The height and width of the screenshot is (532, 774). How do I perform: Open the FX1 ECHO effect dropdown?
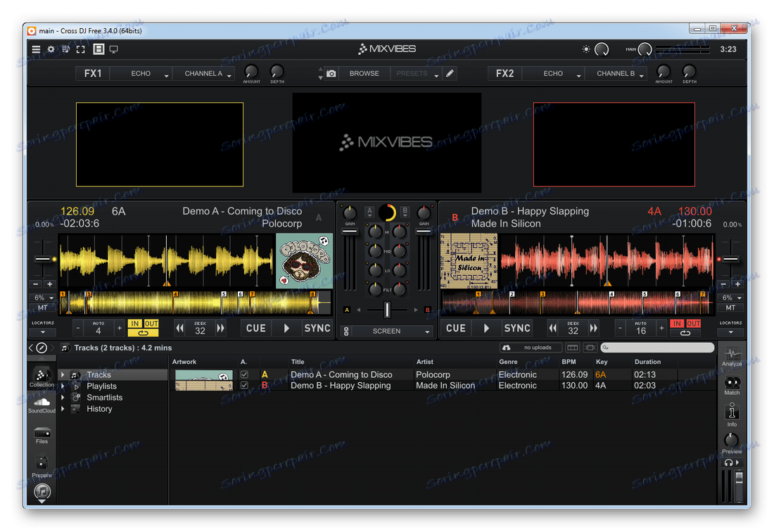(x=142, y=73)
